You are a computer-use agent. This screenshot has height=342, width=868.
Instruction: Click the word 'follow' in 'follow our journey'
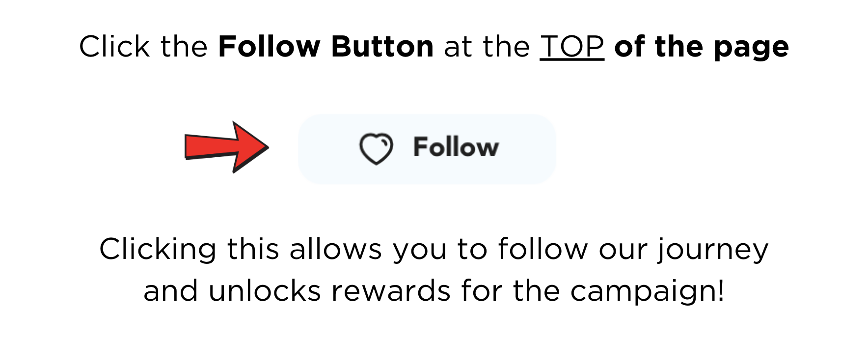tap(542, 249)
